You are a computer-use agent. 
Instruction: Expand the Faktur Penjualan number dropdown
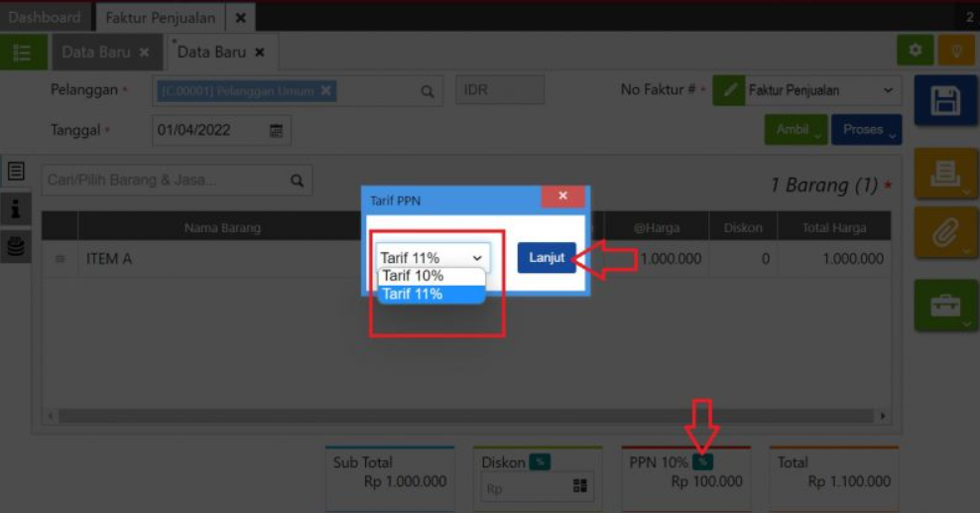[887, 90]
